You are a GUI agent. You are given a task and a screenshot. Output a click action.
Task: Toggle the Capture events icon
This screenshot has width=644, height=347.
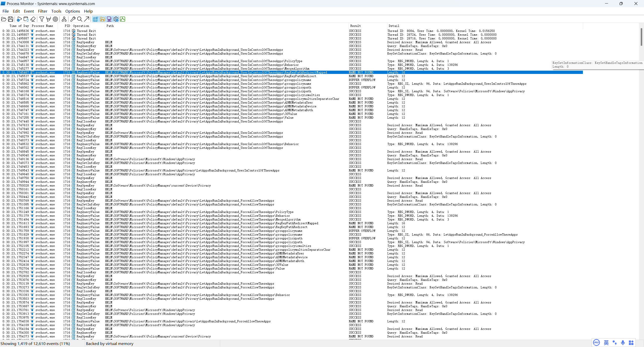click(19, 19)
